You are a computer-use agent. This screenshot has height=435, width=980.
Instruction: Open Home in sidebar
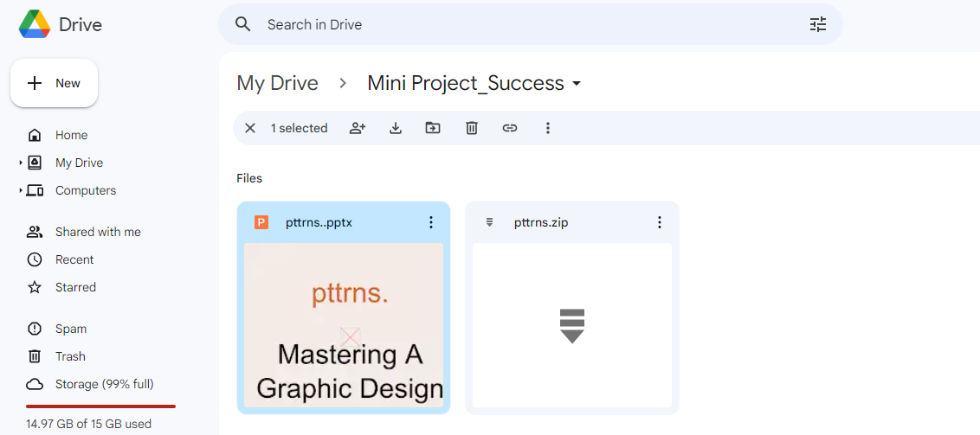[71, 135]
